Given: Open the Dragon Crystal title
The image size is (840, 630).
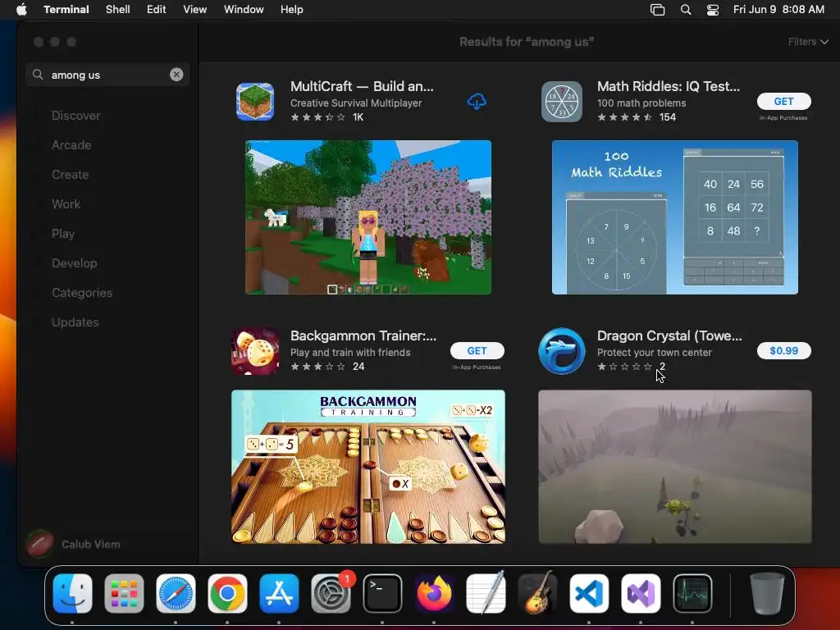Looking at the screenshot, I should pyautogui.click(x=669, y=336).
